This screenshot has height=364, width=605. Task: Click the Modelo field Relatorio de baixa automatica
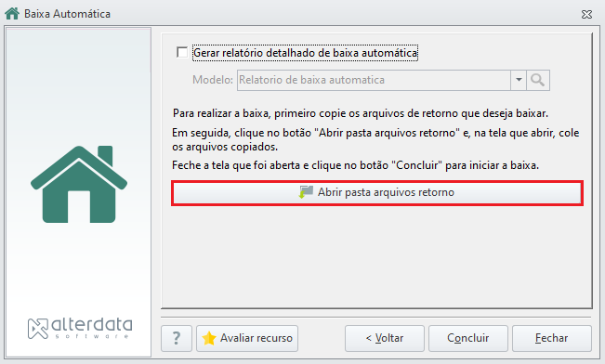coord(374,80)
